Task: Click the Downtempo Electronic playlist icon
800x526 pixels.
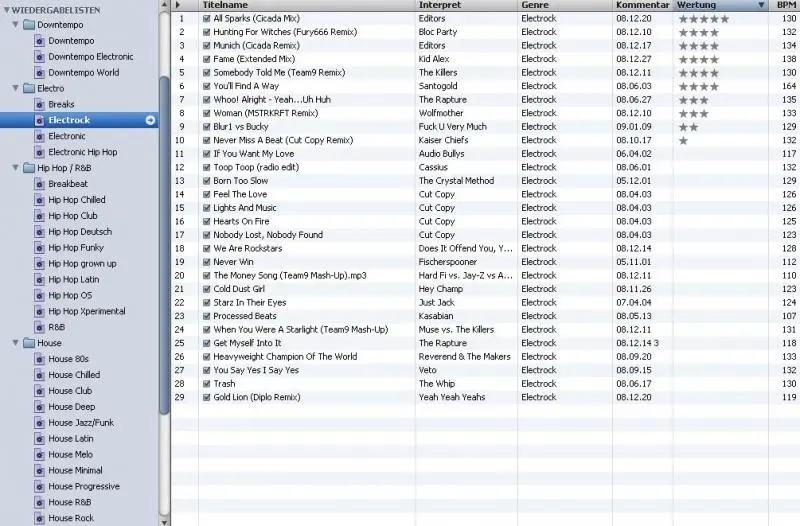Action: [40, 57]
